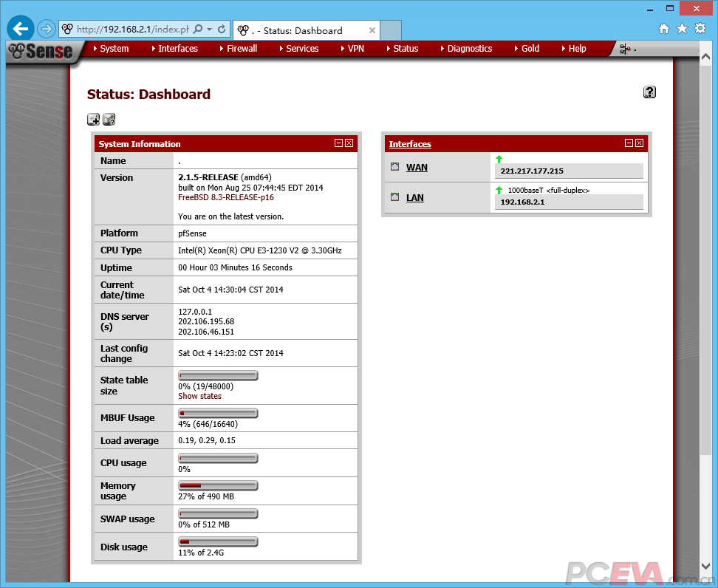Close the System Information widget

pos(349,143)
